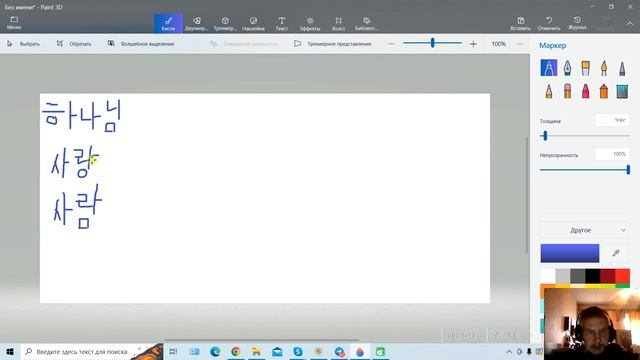Select the Pixel pen brush
Screen dimensions: 640x360
pyautogui.click(x=622, y=68)
